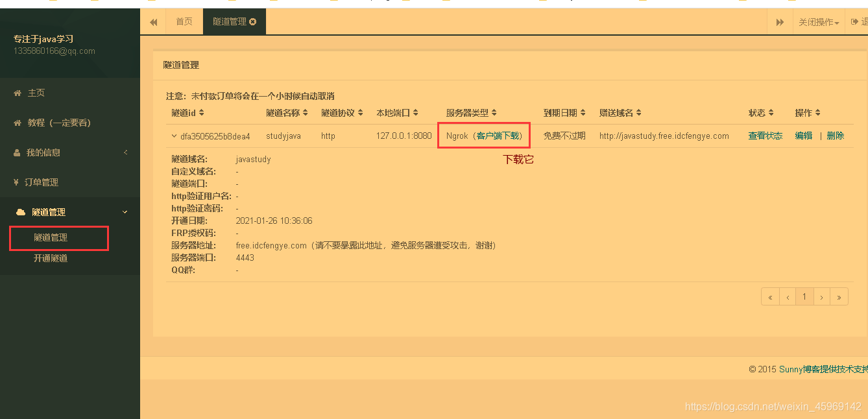The width and height of the screenshot is (868, 419).
Task: Sort by 隧道协议 column arrows
Action: pos(361,113)
